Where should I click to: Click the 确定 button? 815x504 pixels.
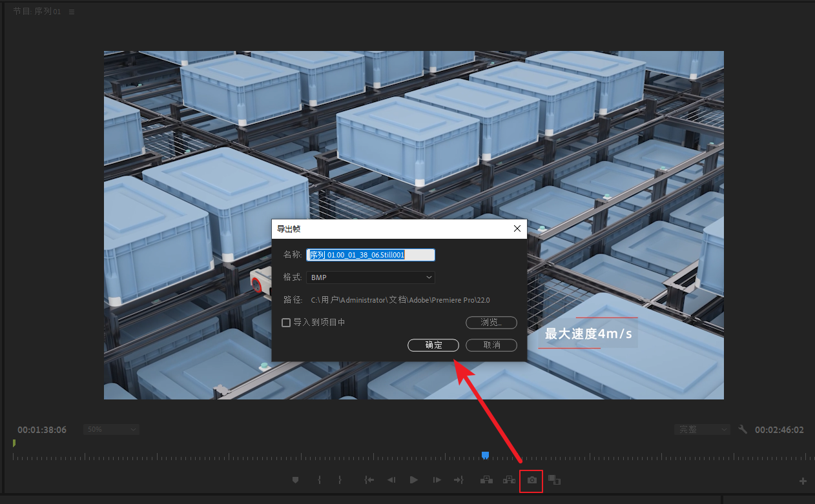tap(433, 345)
